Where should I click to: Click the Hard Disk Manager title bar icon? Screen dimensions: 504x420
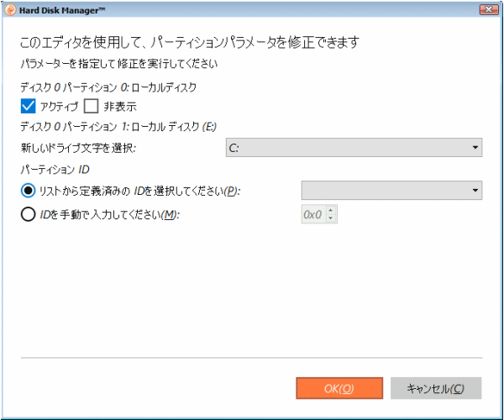click(10, 8)
